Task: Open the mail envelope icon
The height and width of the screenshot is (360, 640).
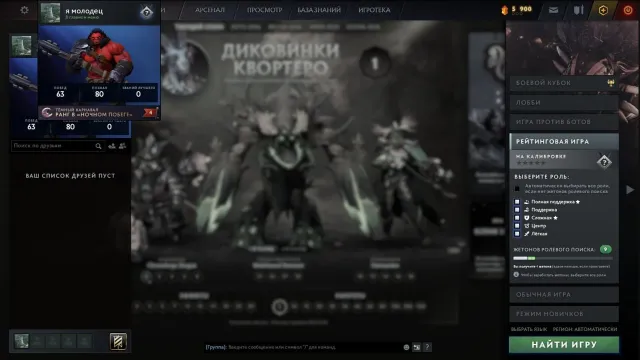Action: pos(553,10)
